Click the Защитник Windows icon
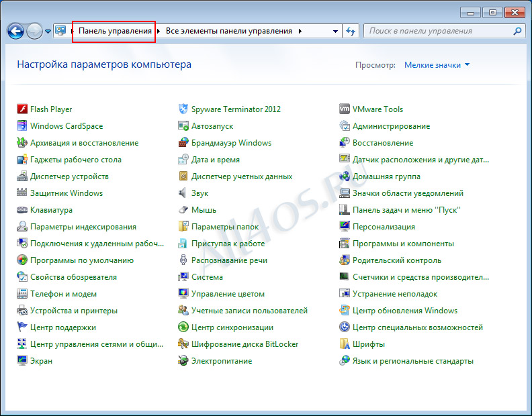Screen dimensions: 532x416 [x=22, y=193]
